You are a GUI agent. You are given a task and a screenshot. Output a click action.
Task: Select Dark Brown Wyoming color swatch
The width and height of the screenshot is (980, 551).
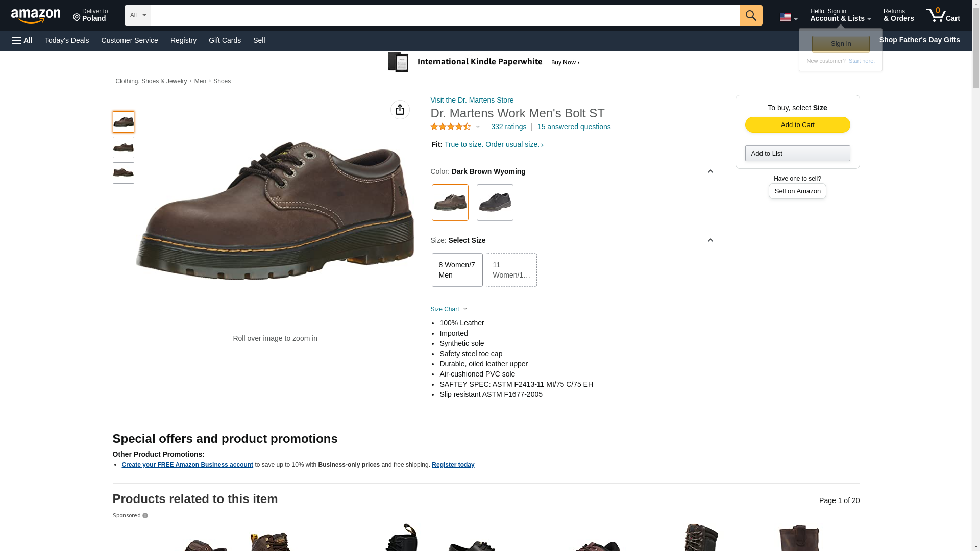coord(450,203)
